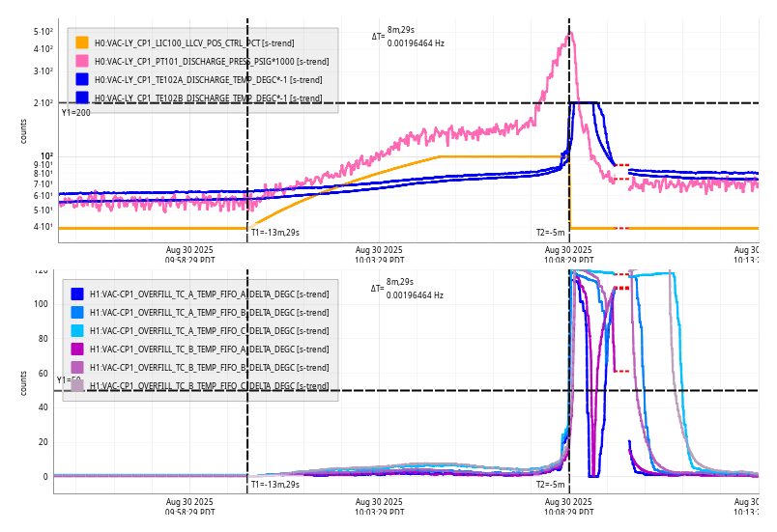This screenshot has width=777, height=532.
Task: Click the TC_A_TEMP_FIFO_B_DELTA legend swatch
Action: [77, 312]
